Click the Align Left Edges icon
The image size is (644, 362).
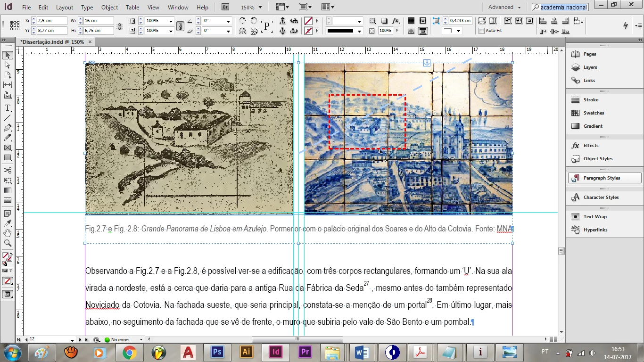point(543,21)
